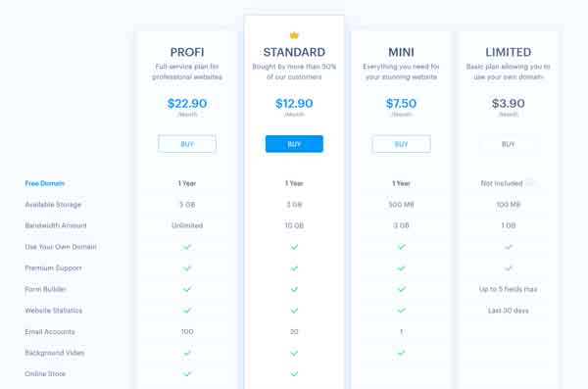Choose the MINI plan Buy button
Image resolution: width=588 pixels, height=389 pixels.
click(401, 144)
